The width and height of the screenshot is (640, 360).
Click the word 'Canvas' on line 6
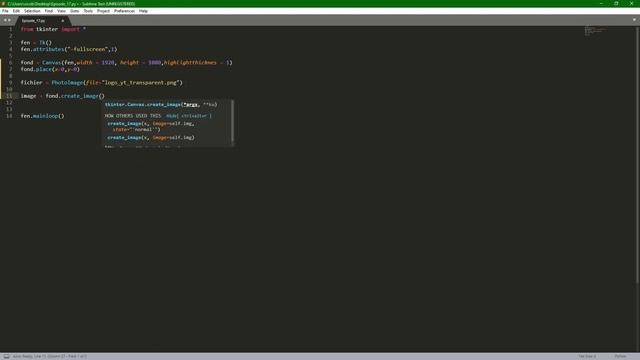coord(51,62)
